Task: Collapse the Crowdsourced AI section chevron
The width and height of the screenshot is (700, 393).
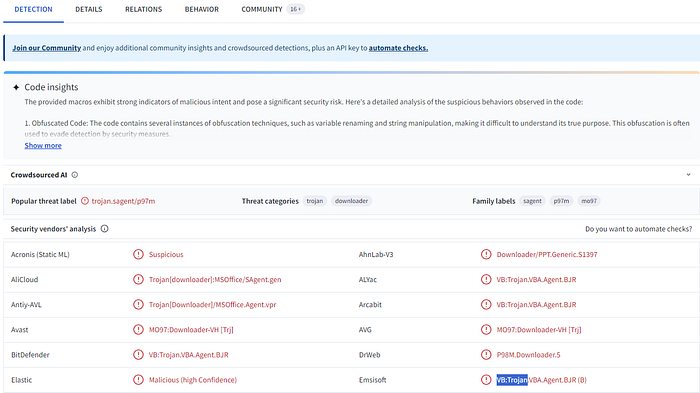Action: (688, 175)
